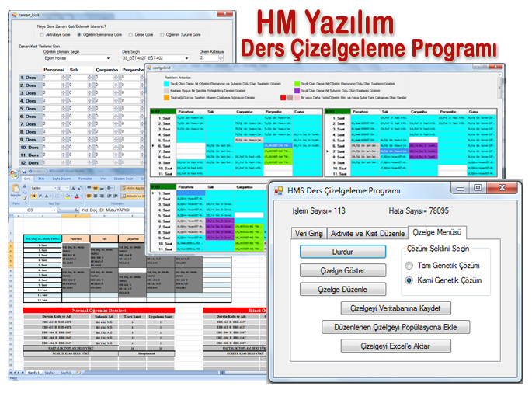Select Derse Göre radio in zaman_kisit
This screenshot has width=532, height=393.
130,35
